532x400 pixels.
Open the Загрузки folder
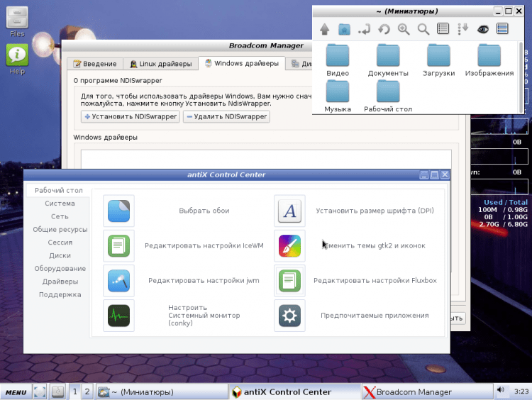[x=438, y=60]
